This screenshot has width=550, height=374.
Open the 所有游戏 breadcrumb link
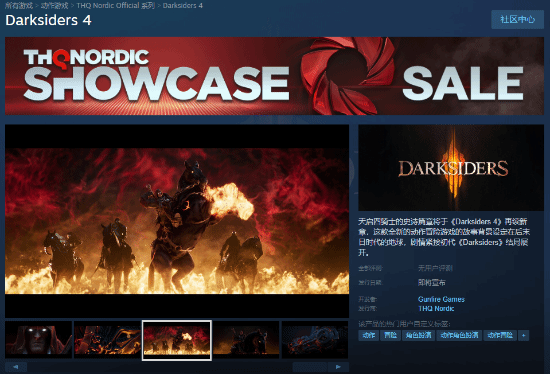19,6
